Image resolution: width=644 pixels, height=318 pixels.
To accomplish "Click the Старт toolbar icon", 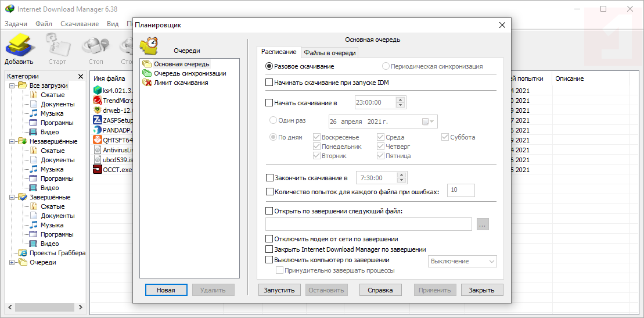I will [x=57, y=44].
